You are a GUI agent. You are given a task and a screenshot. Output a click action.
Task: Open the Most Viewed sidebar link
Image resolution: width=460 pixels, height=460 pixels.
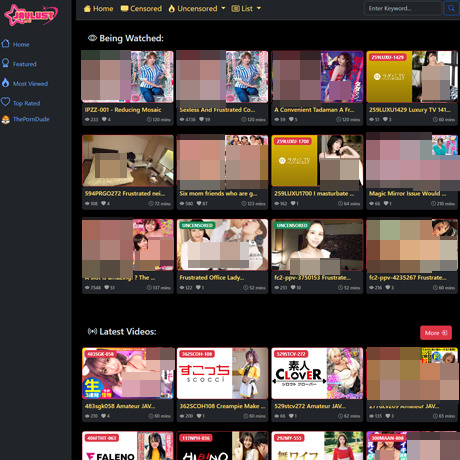(x=25, y=83)
